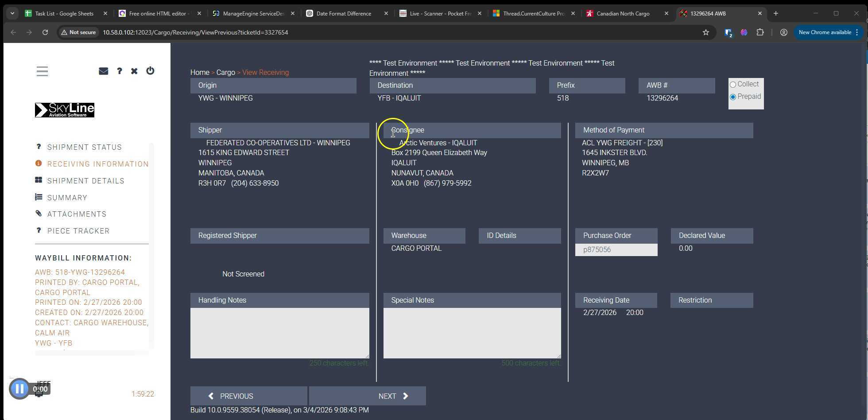Switch to Canadian North Cargo tab
Viewport: 868px width, 420px height.
623,14
